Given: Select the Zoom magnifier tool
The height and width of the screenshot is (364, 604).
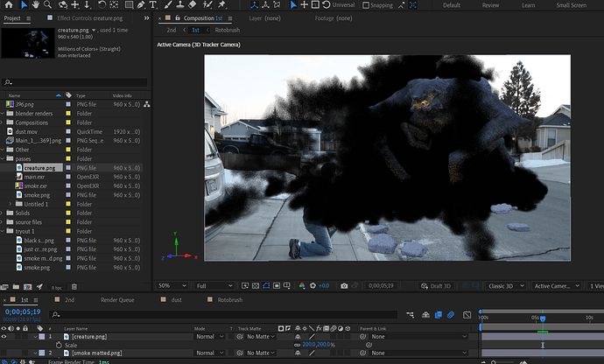Looking at the screenshot, I should pyautogui.click(x=47, y=4).
